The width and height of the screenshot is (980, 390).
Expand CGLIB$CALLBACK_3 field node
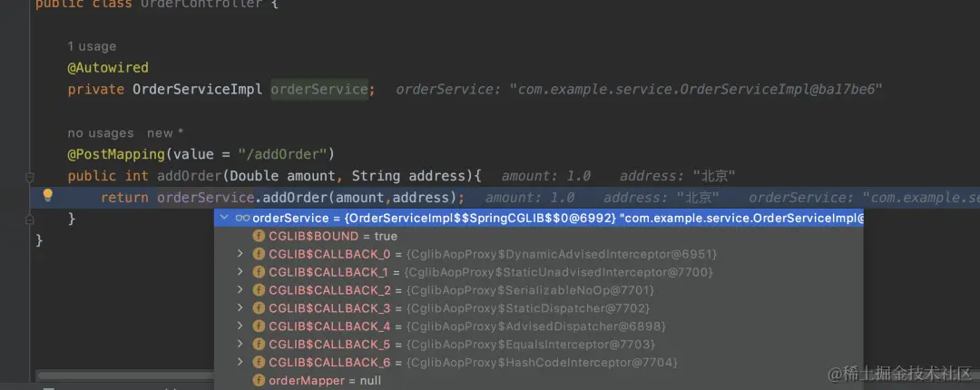click(x=240, y=308)
